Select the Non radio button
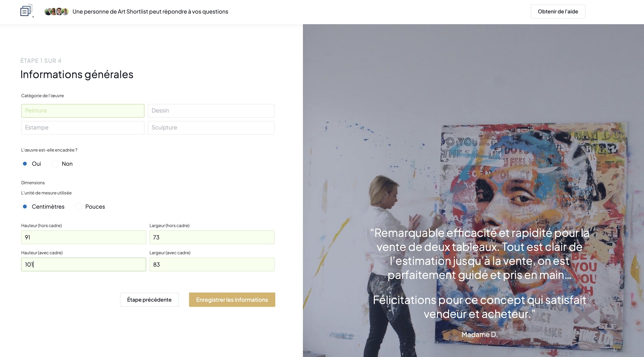Viewport: 644px width, 357px height. [x=55, y=164]
